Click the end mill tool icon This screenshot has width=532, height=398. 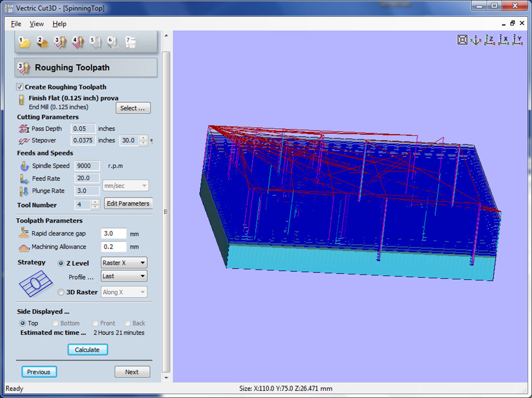tap(21, 100)
